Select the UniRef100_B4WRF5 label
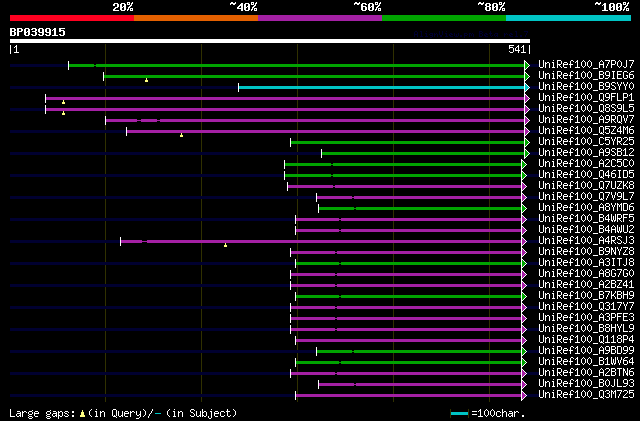640x421 pixels. (x=586, y=218)
